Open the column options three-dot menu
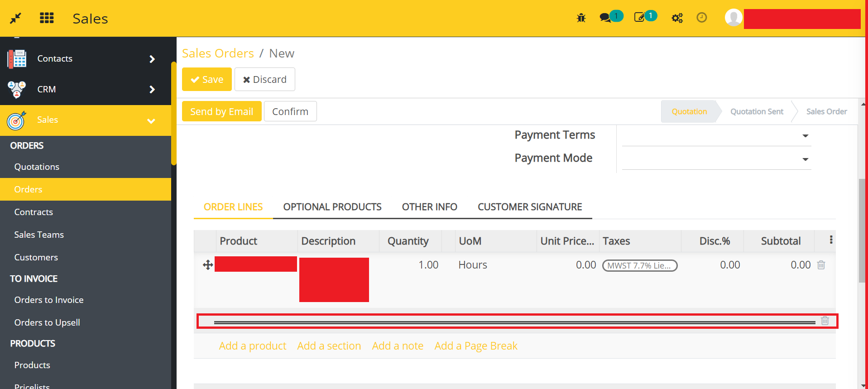Viewport: 868px width, 389px height. pyautogui.click(x=831, y=240)
